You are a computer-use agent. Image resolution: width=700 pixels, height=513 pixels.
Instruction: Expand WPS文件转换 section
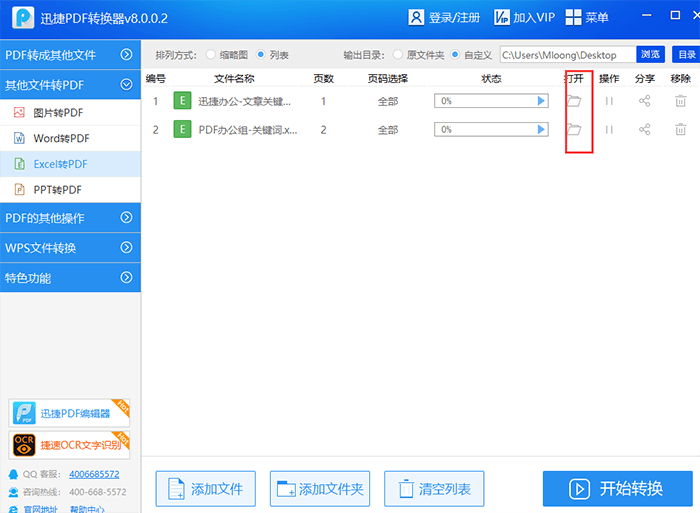[x=70, y=247]
